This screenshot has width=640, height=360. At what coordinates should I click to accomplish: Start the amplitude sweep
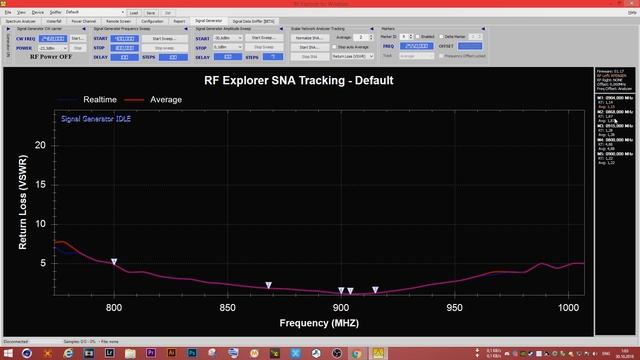264,38
